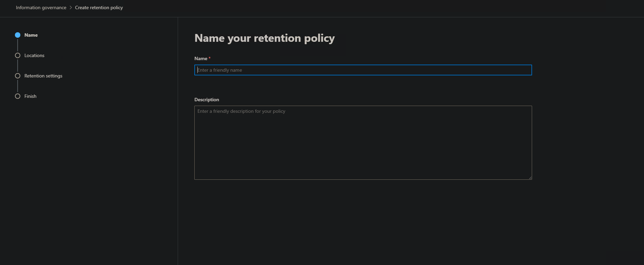Expand the Description text area resize handle

point(530,177)
